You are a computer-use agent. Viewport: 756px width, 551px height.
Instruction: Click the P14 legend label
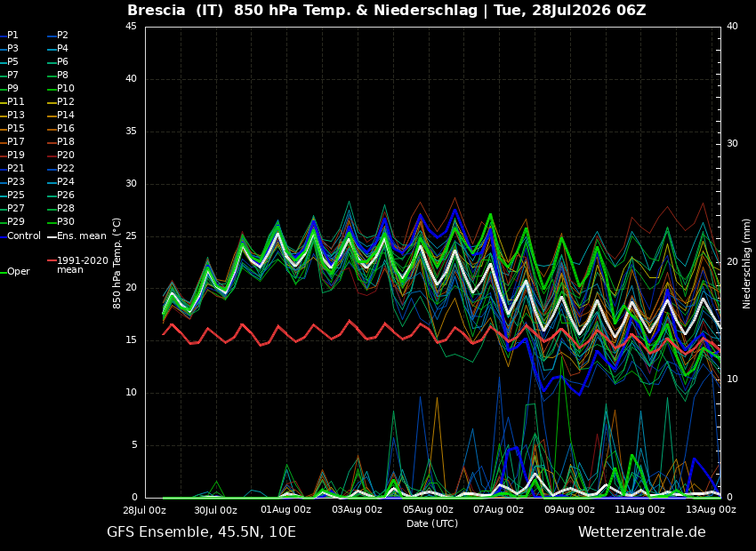66,116
